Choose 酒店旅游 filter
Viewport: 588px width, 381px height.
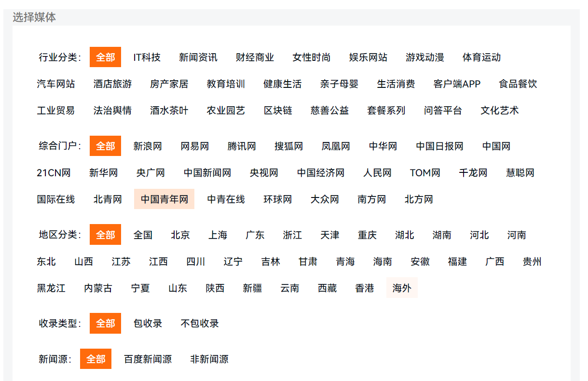click(x=112, y=84)
